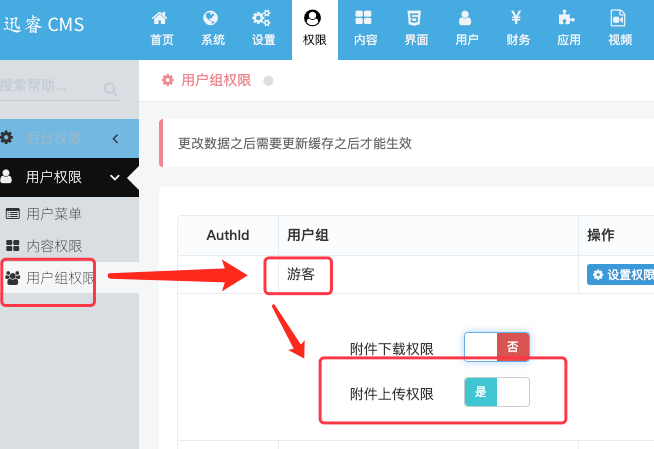Open the 系统 globe icon

coord(211,18)
